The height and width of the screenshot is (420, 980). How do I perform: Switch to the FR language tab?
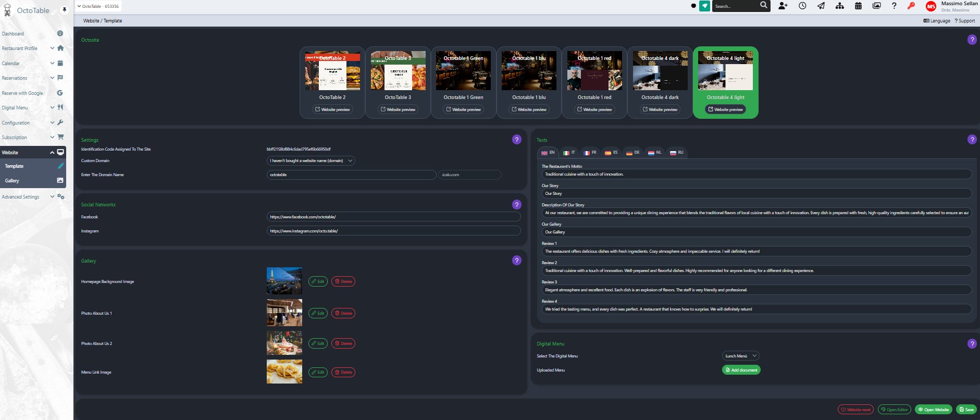pos(590,153)
